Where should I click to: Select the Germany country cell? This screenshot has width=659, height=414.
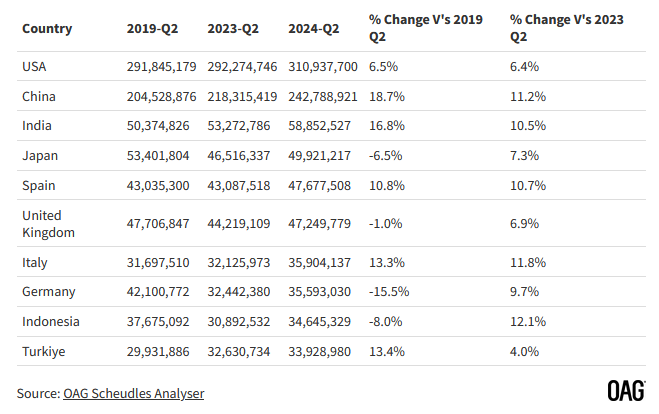pyautogui.click(x=46, y=292)
